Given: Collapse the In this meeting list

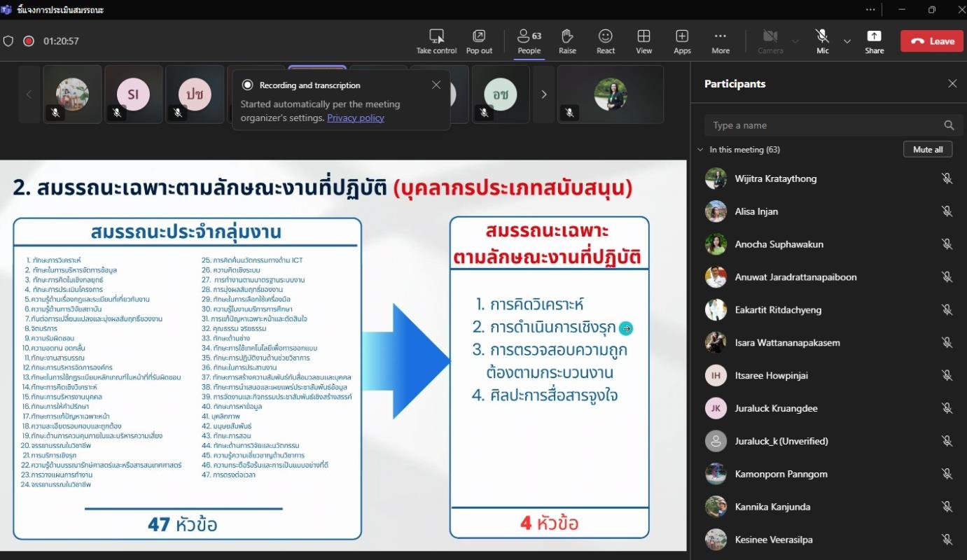Looking at the screenshot, I should point(700,150).
